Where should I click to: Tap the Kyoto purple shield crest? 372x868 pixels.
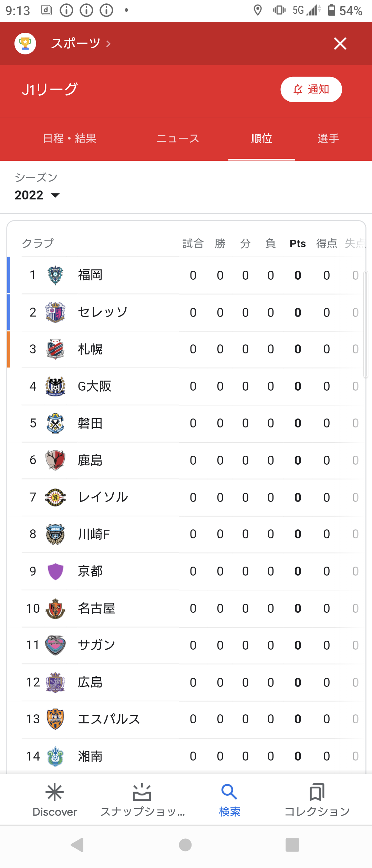(55, 571)
